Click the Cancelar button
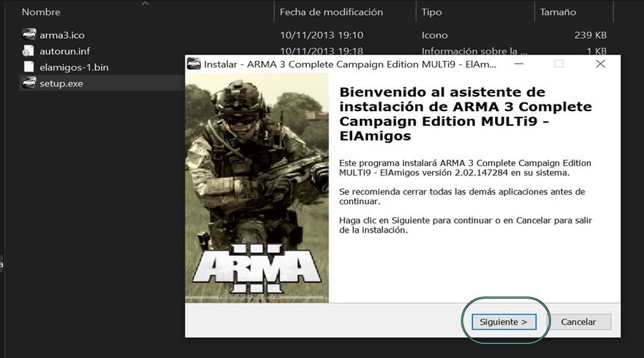The width and height of the screenshot is (644, 358). 578,321
